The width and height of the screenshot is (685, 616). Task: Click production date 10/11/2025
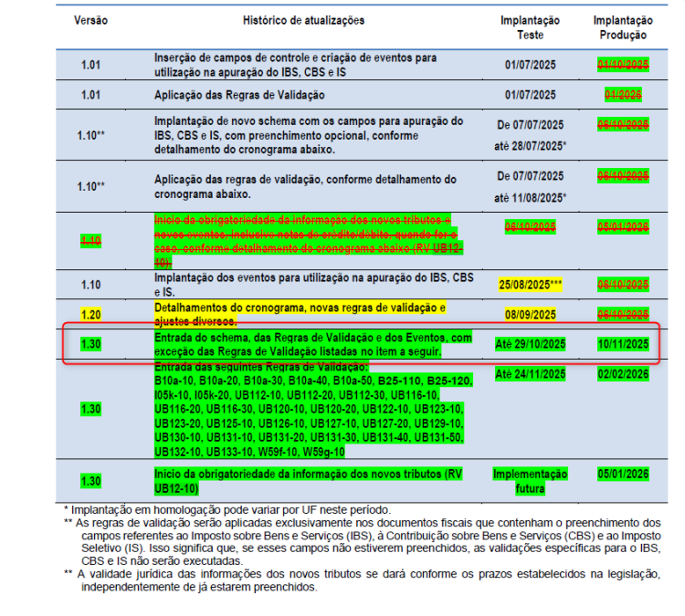click(623, 344)
